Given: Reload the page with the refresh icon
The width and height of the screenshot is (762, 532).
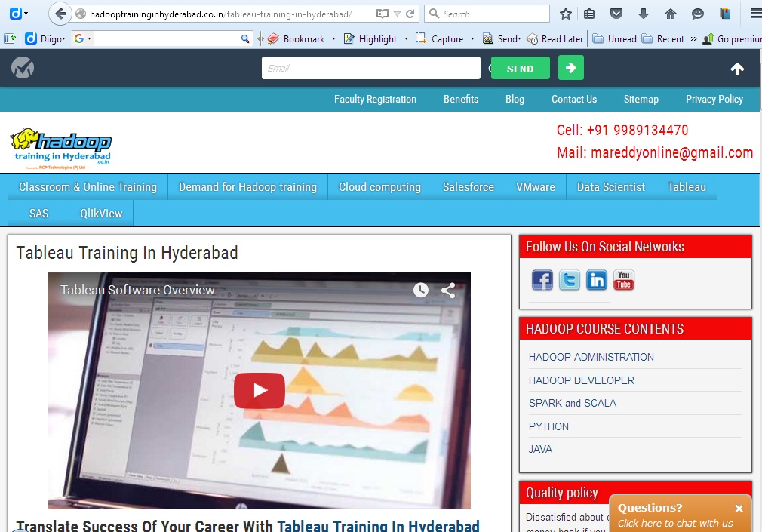Looking at the screenshot, I should tap(410, 14).
